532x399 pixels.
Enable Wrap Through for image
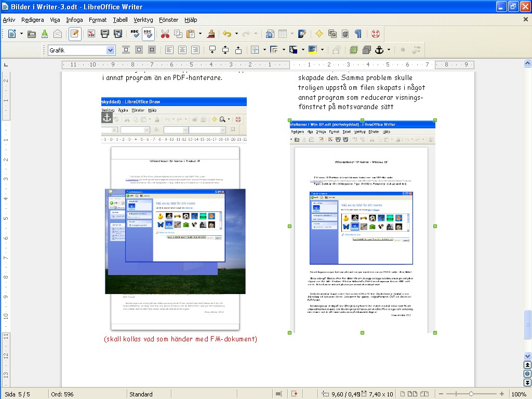pyautogui.click(x=152, y=50)
